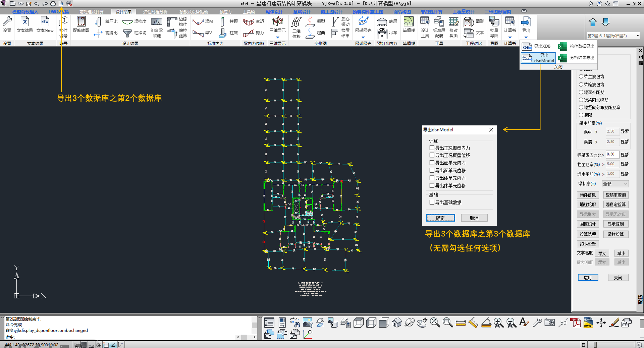Switch to the 前处理及计算 tab
The width and height of the screenshot is (644, 348).
(x=91, y=12)
